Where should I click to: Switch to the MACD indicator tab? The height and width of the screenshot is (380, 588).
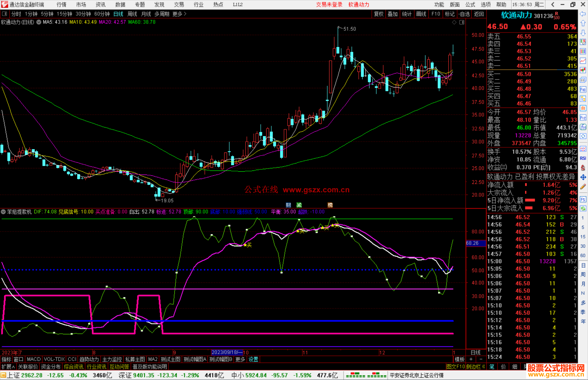(34, 359)
